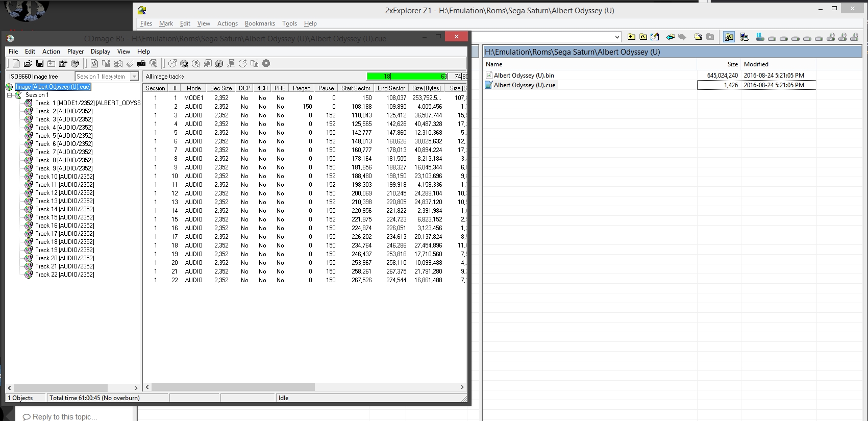Collapse Session 1 tree node
This screenshot has height=421, width=868.
click(9, 95)
